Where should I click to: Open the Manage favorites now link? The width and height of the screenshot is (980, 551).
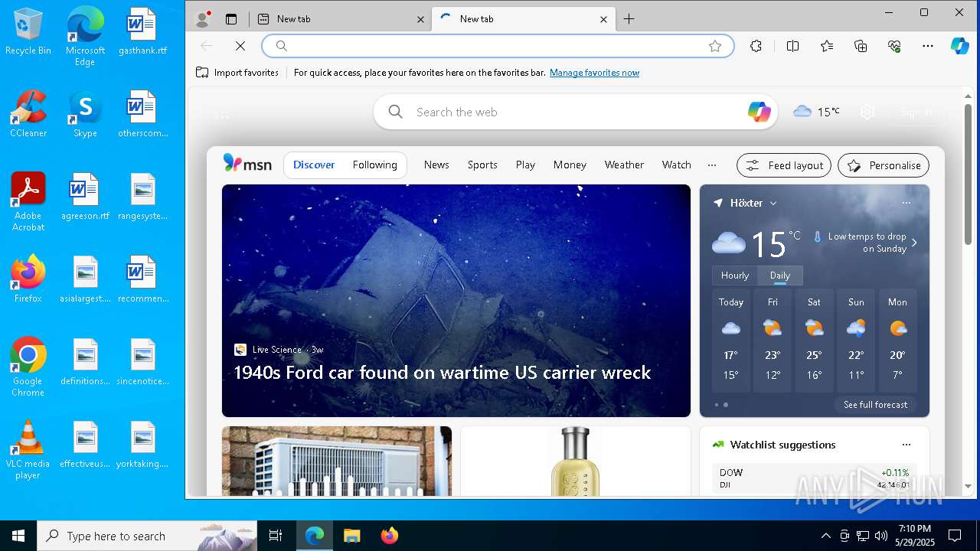click(x=594, y=73)
